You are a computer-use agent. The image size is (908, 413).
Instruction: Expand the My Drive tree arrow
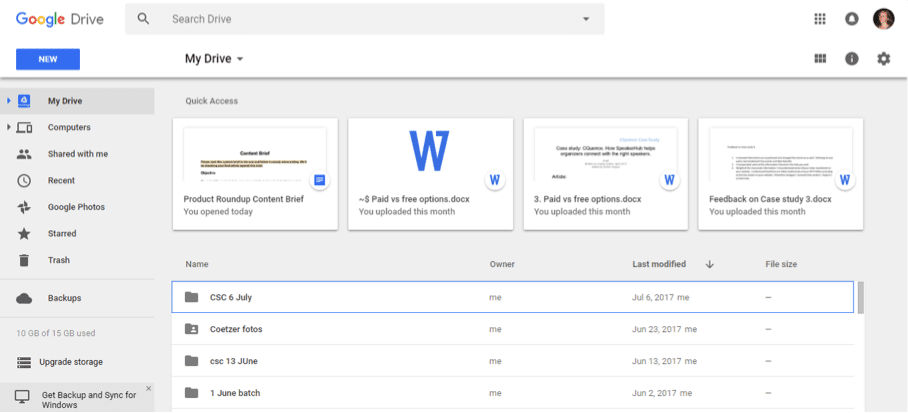click(x=9, y=101)
